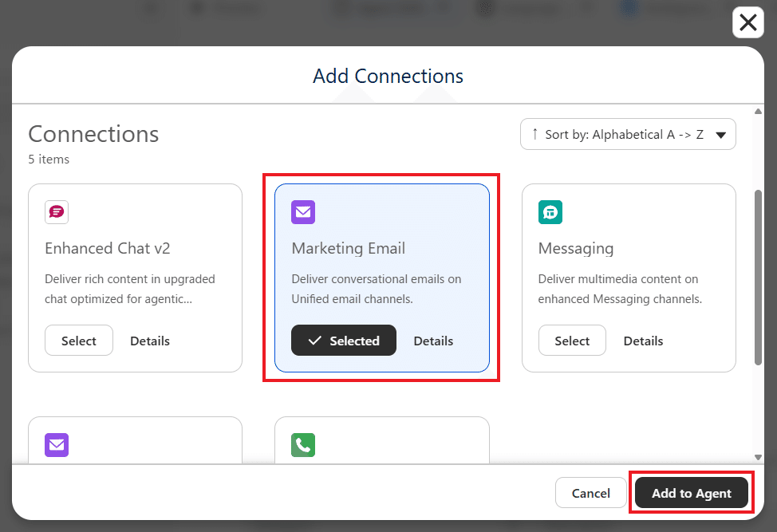Open Details for Messaging

[643, 341]
